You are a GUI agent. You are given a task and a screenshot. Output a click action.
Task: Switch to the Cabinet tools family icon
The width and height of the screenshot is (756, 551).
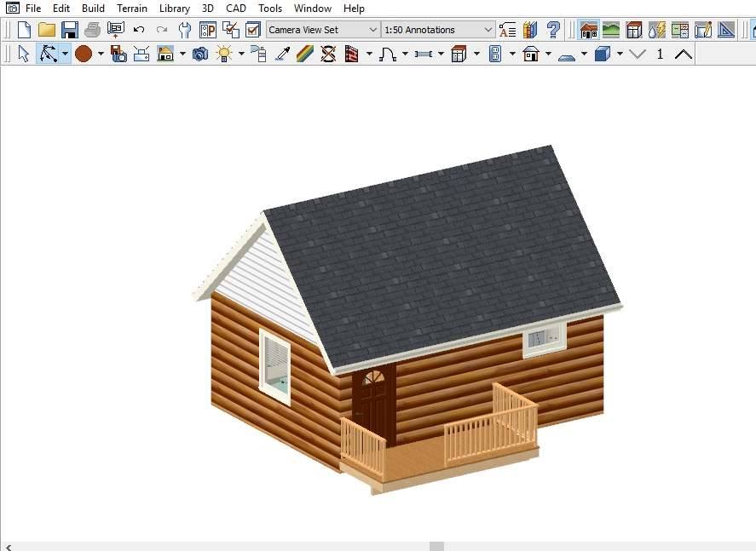[x=634, y=30]
